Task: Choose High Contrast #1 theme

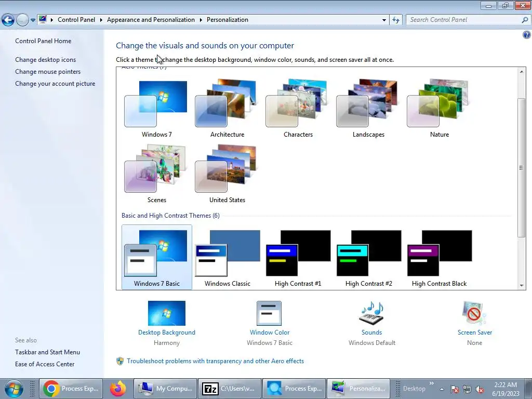Action: [298, 257]
